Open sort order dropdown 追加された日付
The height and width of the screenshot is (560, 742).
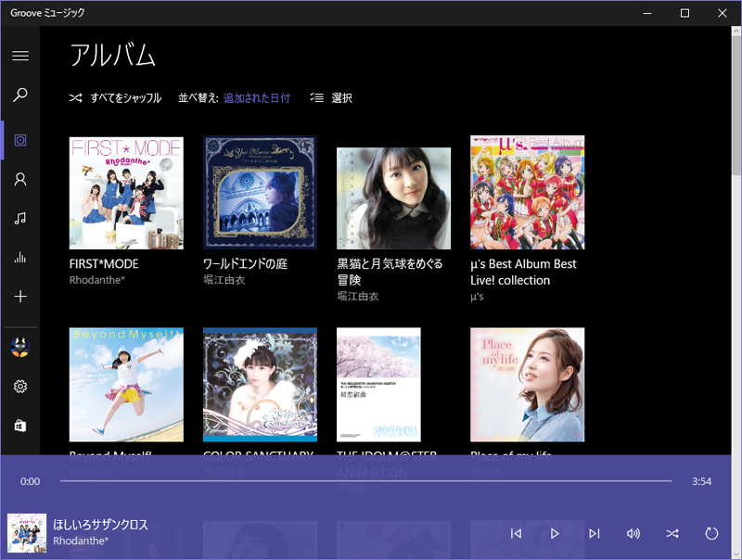tap(257, 98)
